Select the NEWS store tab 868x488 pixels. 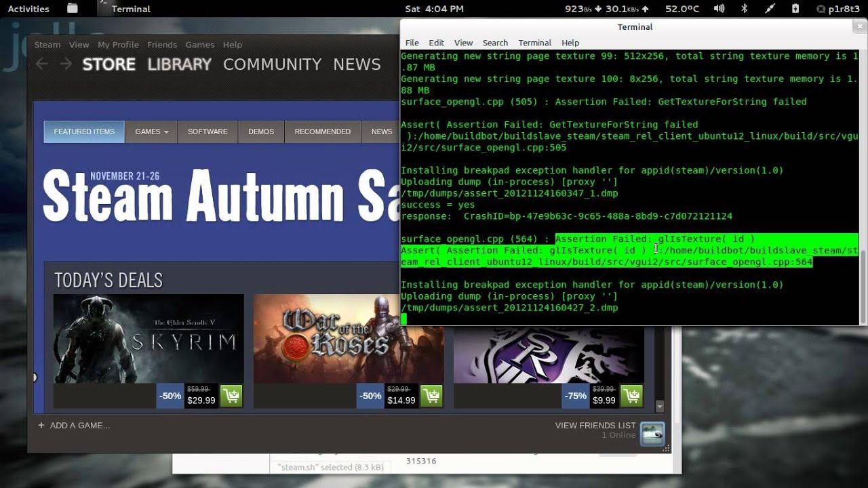click(x=381, y=131)
